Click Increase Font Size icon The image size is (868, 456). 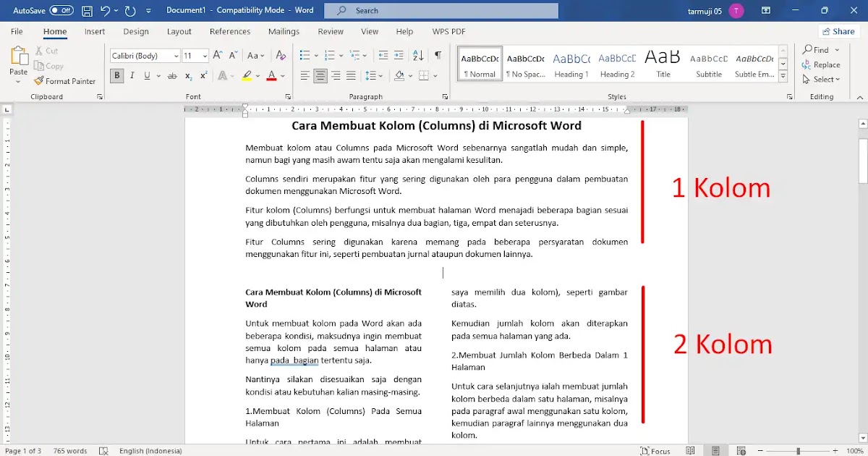[218, 56]
